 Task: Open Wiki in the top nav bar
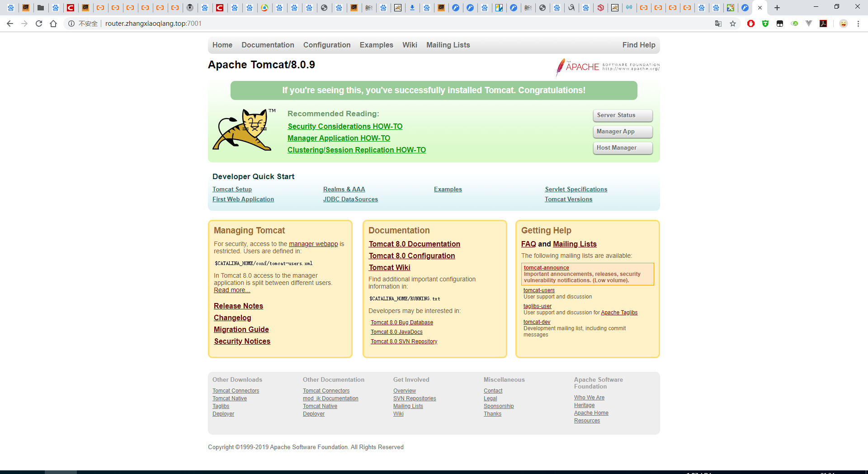pos(410,45)
